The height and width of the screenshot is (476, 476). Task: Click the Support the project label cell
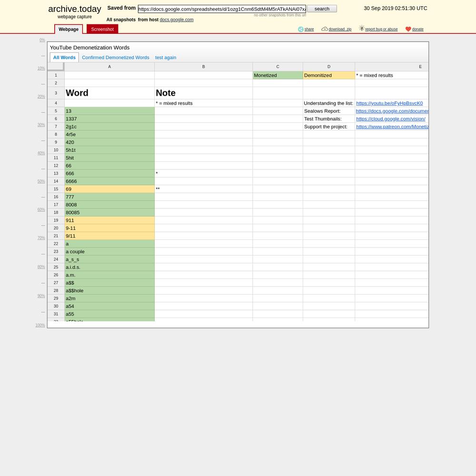click(329, 127)
